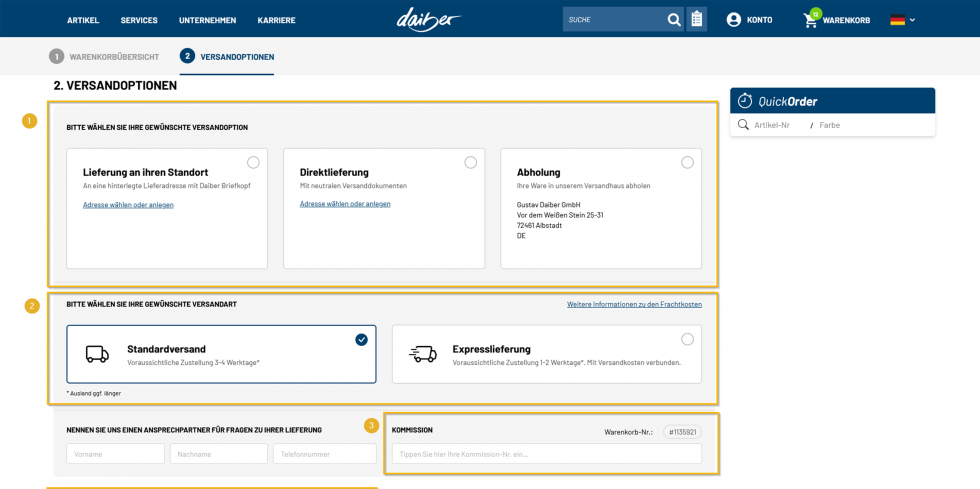This screenshot has width=980, height=489.
Task: Click the Standardversand card title
Action: 166,349
